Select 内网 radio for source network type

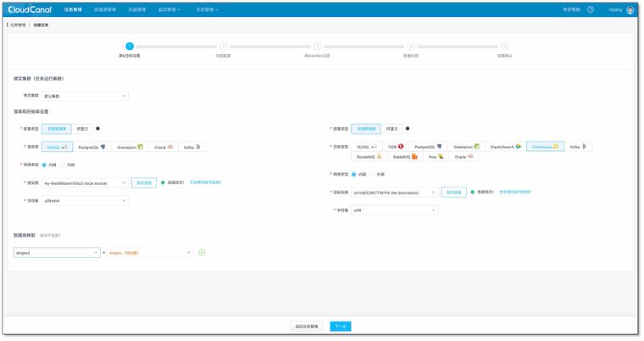point(44,165)
